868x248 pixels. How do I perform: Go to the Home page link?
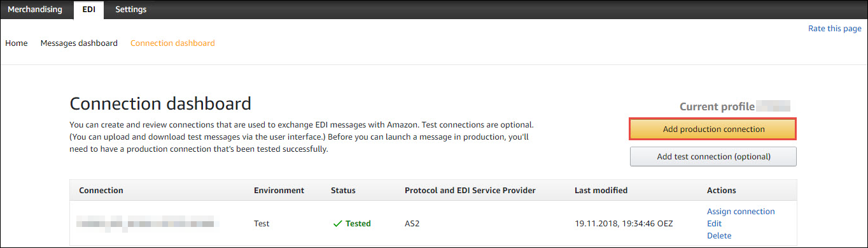(17, 43)
